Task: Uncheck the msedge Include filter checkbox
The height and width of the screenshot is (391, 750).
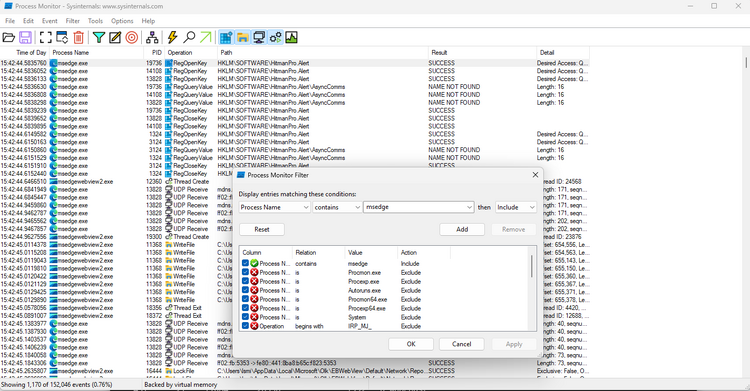Action: tap(245, 263)
